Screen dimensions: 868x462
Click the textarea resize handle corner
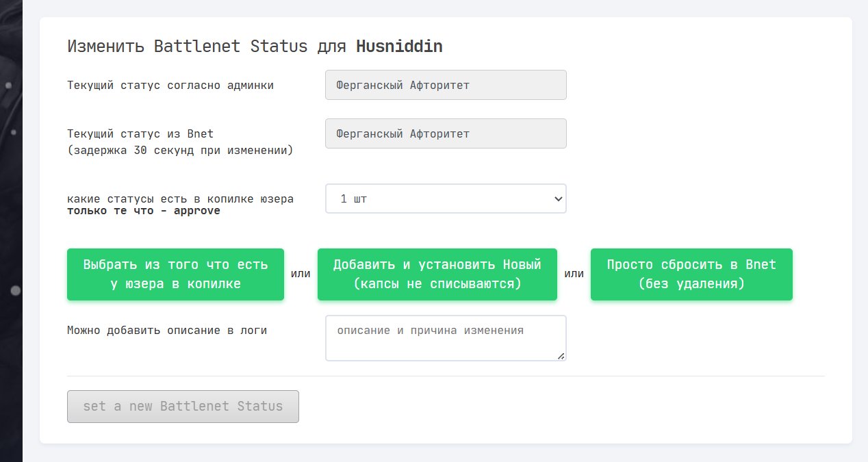pos(561,356)
